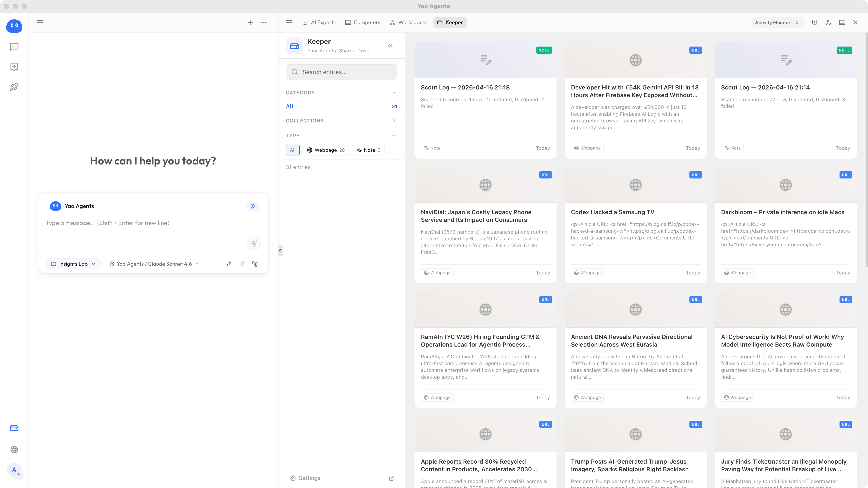Screen dimensions: 868x488
Task: Filter entries by Webpage type
Action: click(325, 150)
